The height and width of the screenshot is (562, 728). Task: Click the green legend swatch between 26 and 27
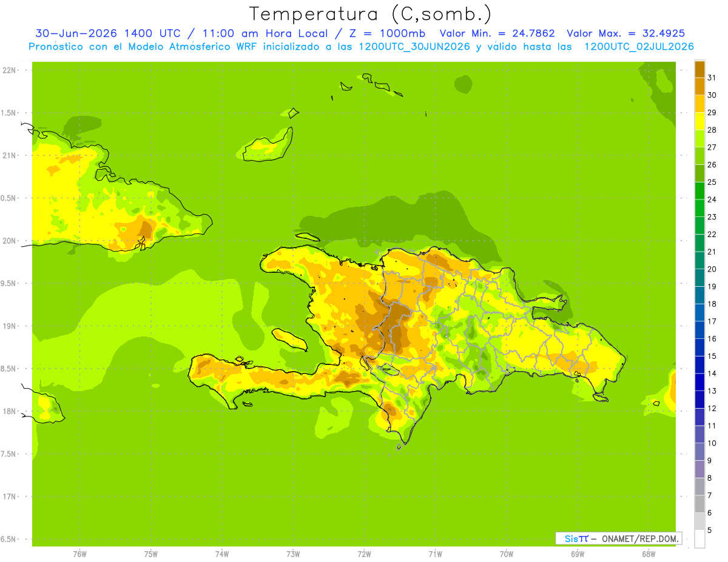pos(699,156)
